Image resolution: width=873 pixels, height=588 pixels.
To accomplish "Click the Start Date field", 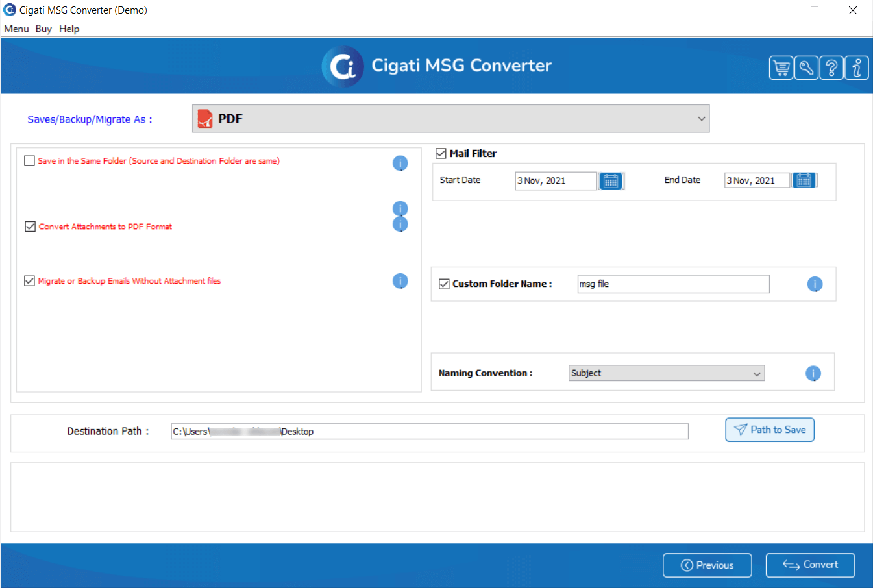I will click(556, 181).
